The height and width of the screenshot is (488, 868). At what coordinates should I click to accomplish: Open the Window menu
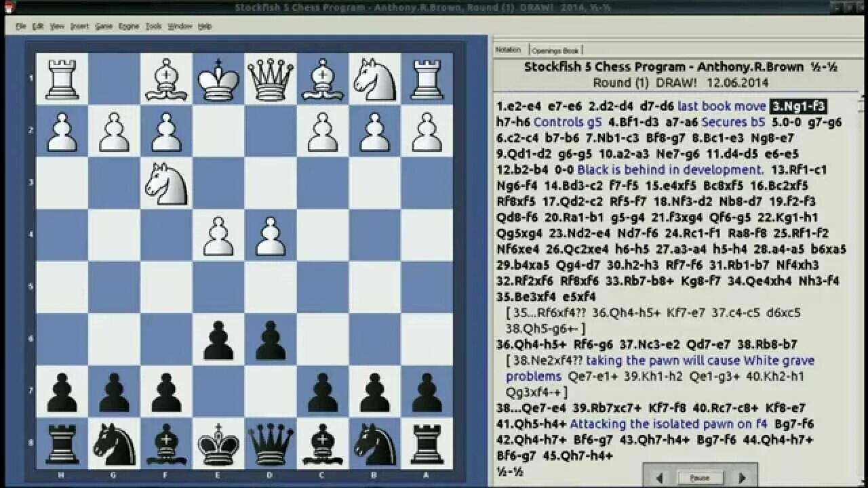pos(180,26)
